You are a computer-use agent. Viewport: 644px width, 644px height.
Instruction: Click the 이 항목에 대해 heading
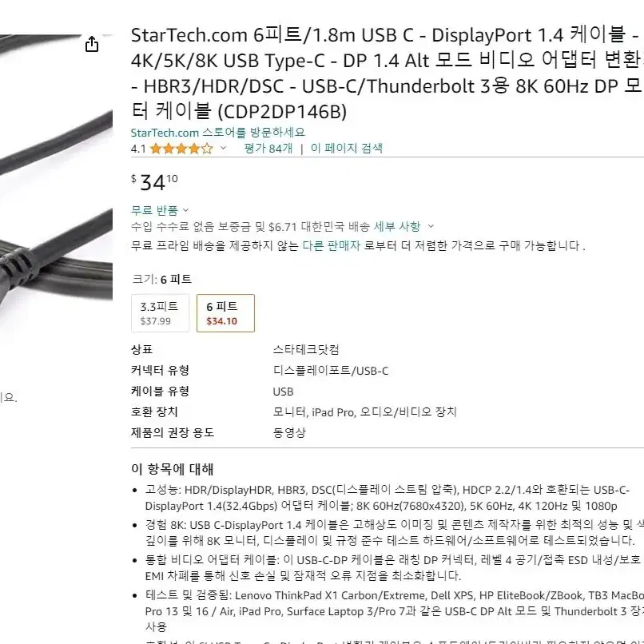tap(172, 469)
